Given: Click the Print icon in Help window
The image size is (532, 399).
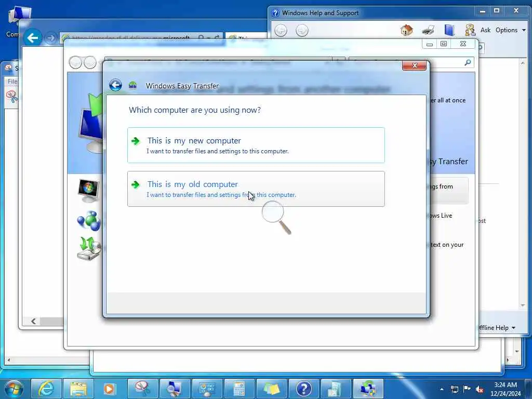Looking at the screenshot, I should click(428, 30).
